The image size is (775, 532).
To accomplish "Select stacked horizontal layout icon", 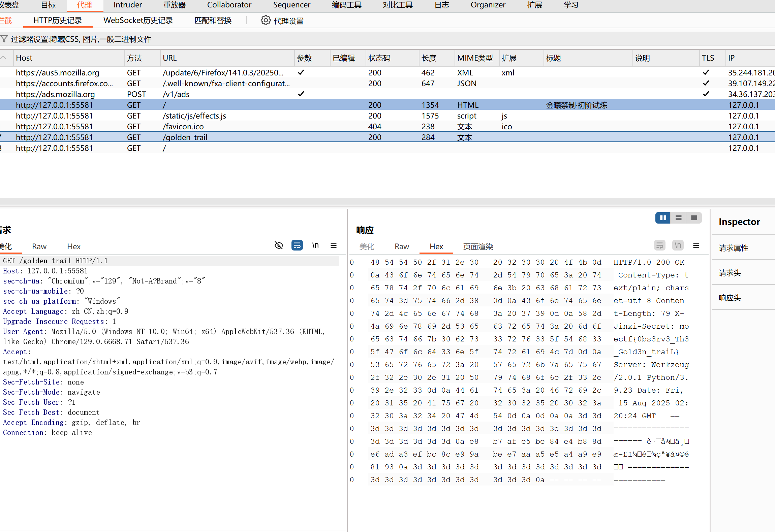I will click(679, 218).
